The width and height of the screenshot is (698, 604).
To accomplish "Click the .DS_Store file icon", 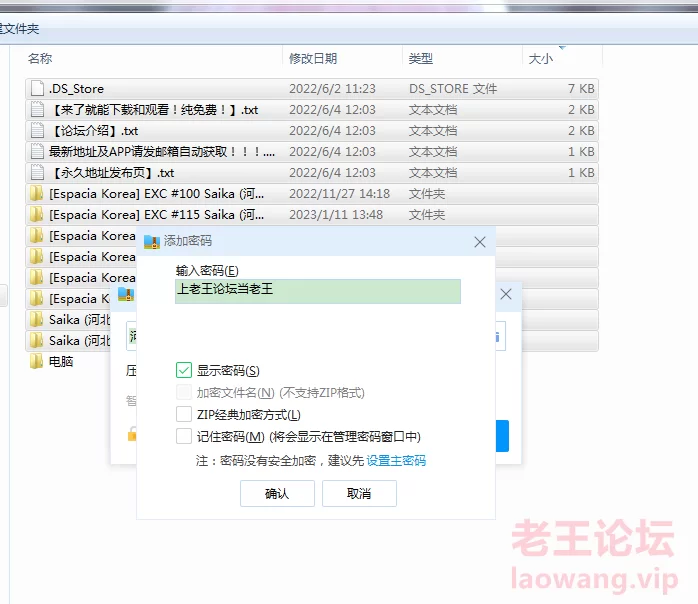I will pyautogui.click(x=37, y=89).
